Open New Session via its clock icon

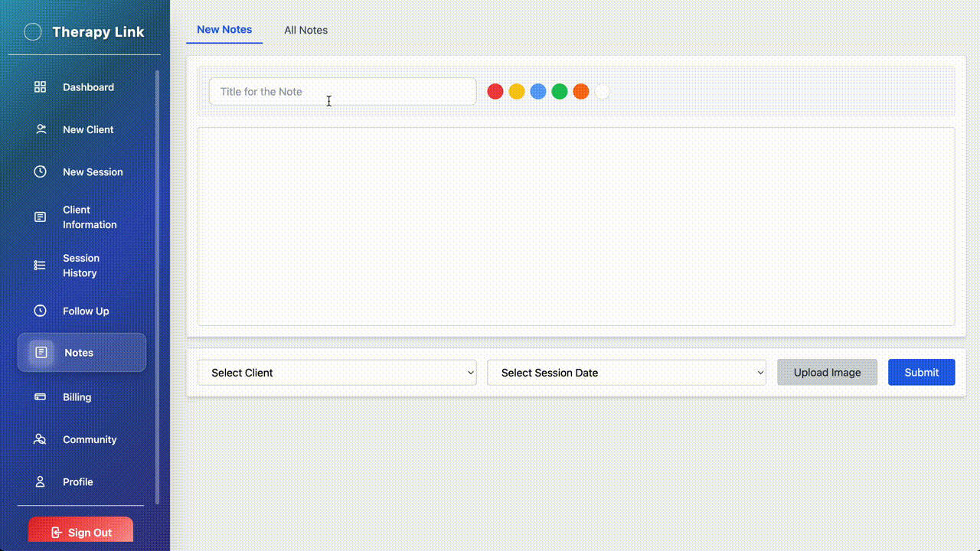click(40, 171)
